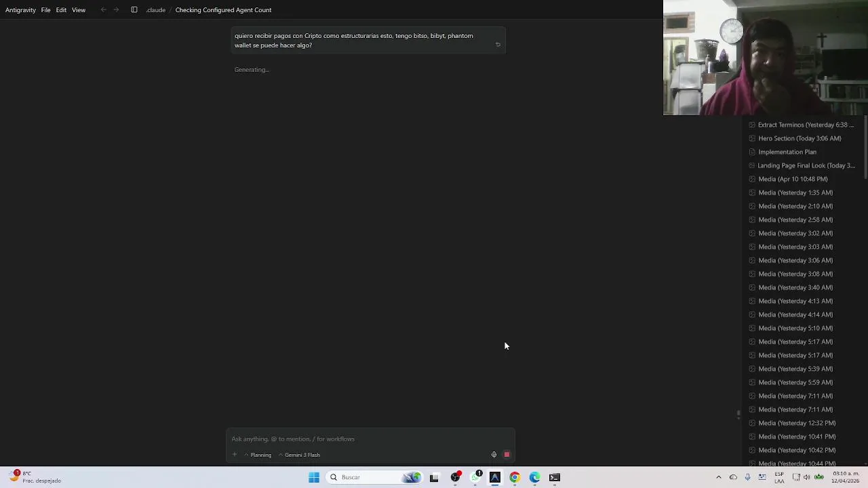Open Media (Yesterday 5:59 AM)
Image resolution: width=868 pixels, height=488 pixels.
coord(795,382)
